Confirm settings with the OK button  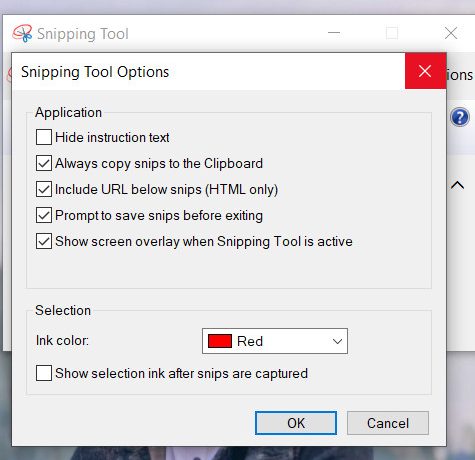[x=296, y=423]
